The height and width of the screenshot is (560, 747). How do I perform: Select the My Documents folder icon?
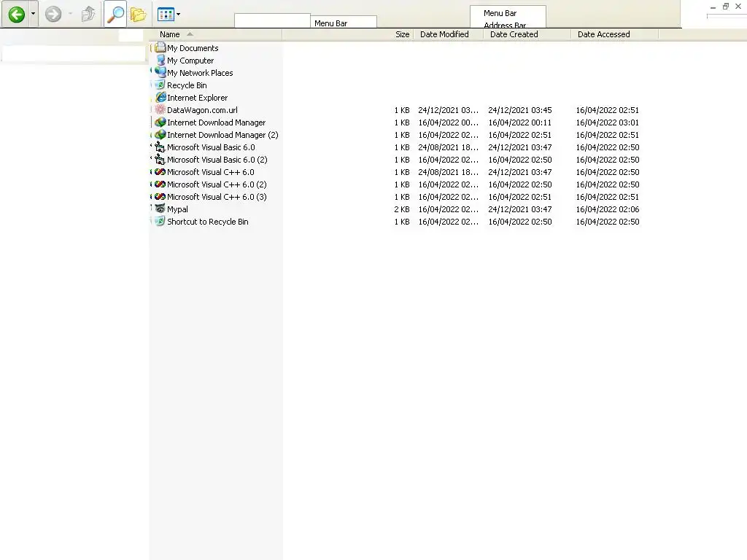click(160, 47)
